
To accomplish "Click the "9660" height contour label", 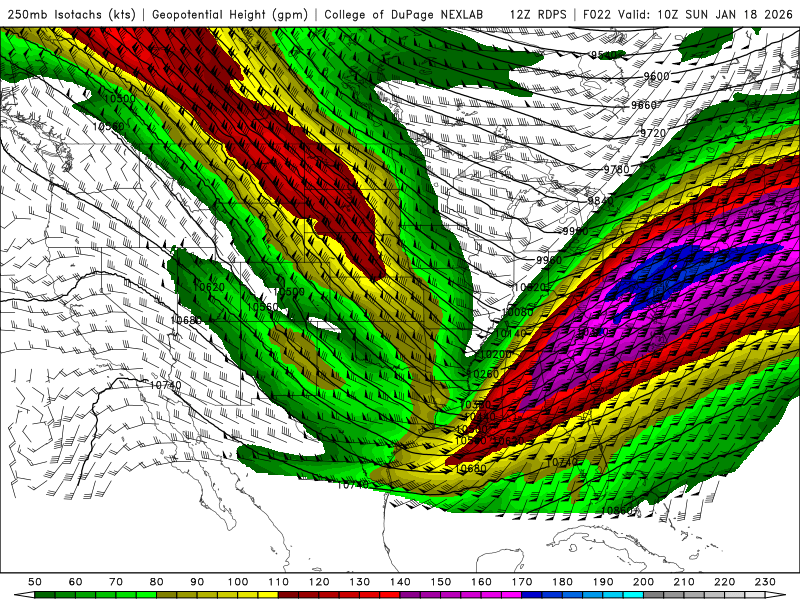I will (x=644, y=105).
